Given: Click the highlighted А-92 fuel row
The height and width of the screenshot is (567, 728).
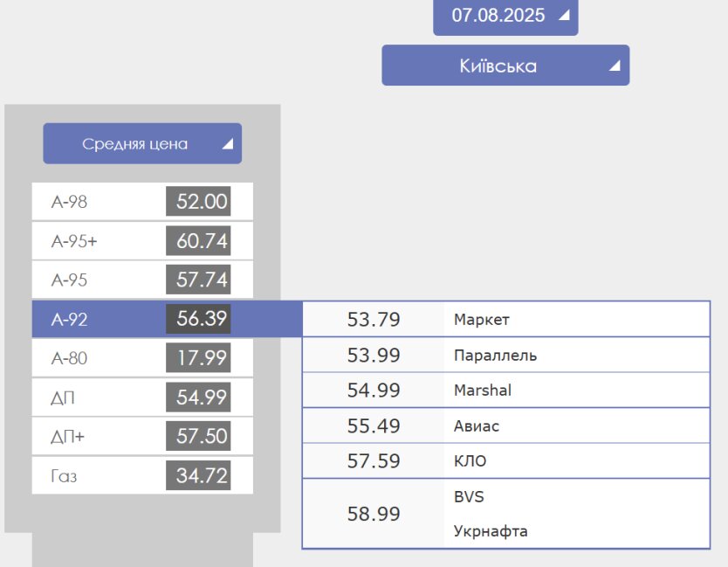Looking at the screenshot, I should click(x=142, y=320).
